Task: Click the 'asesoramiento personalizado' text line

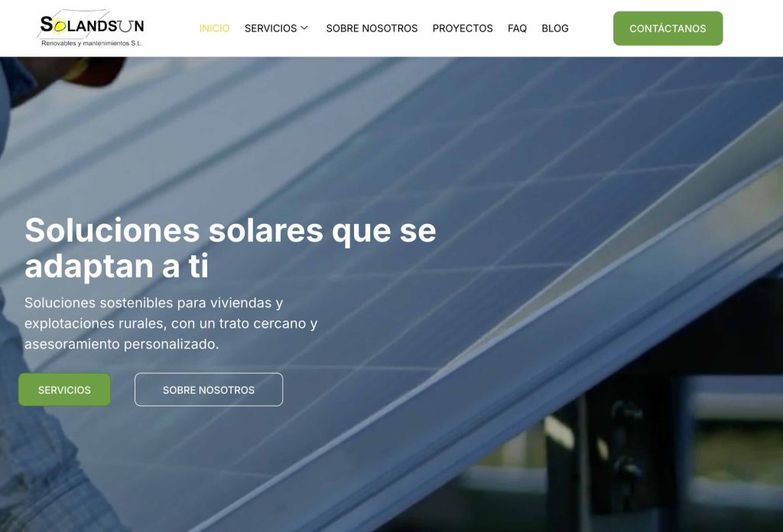Action: coord(122,345)
